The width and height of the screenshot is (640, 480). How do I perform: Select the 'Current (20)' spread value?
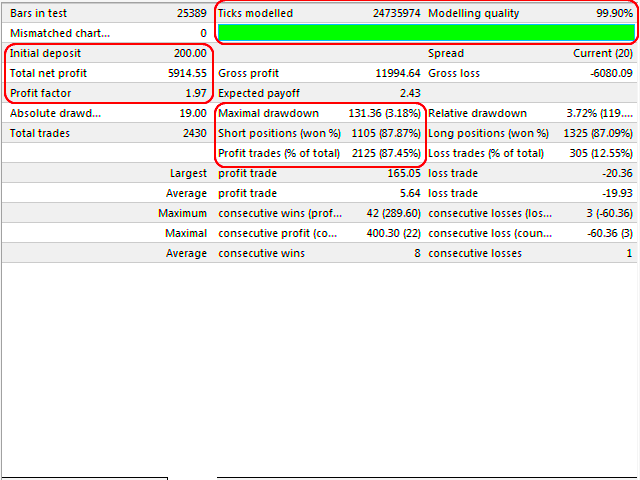pos(603,53)
